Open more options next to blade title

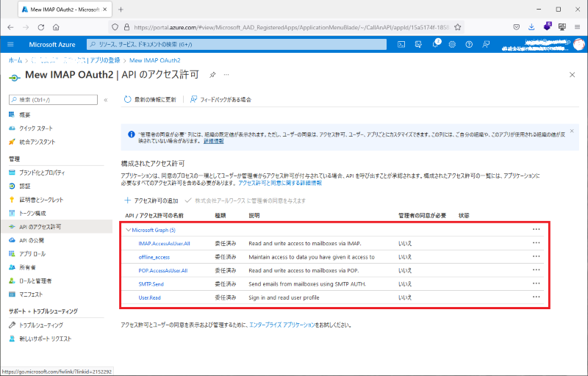(226, 74)
